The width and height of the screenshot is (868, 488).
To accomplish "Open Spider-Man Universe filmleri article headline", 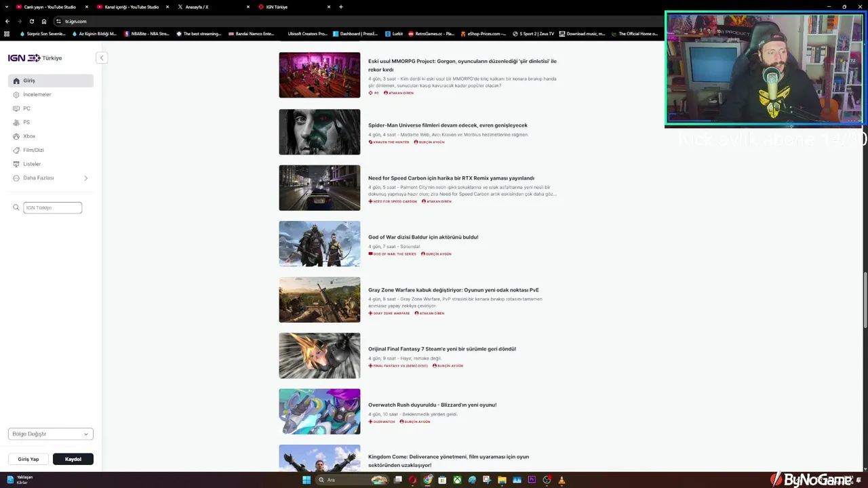I will pos(448,125).
